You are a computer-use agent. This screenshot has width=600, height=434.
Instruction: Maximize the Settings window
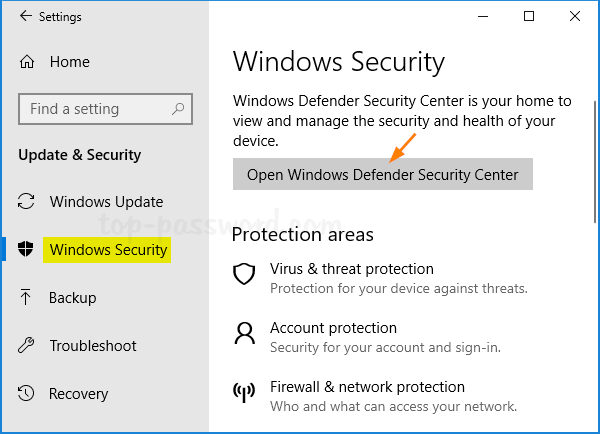point(529,16)
